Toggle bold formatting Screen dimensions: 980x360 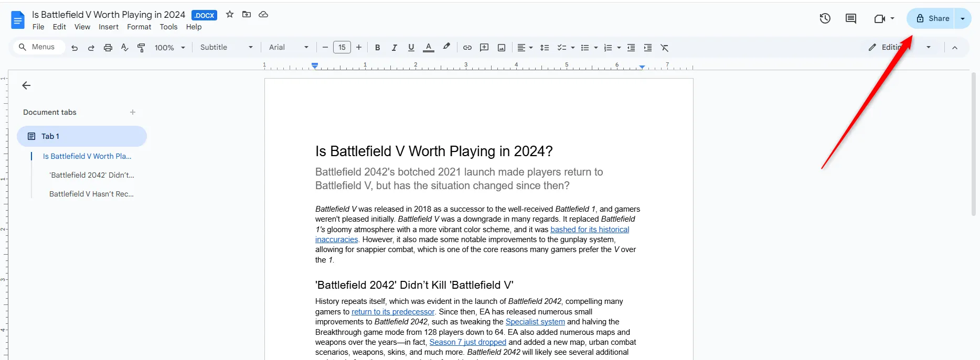point(377,48)
